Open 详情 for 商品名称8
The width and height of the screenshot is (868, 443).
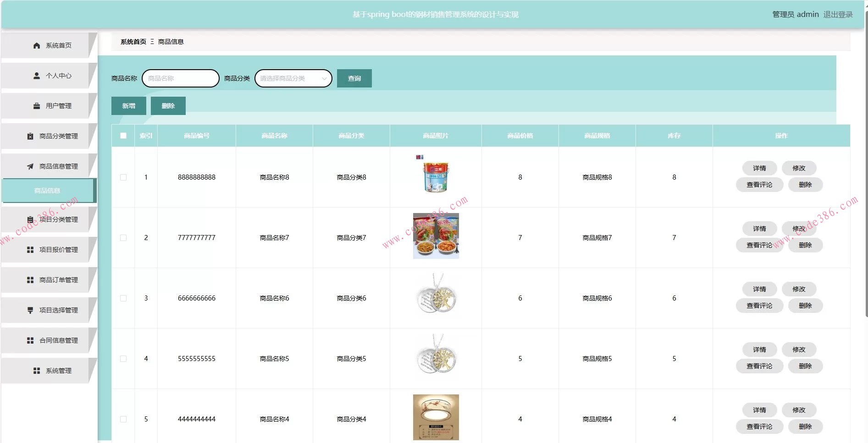point(760,168)
